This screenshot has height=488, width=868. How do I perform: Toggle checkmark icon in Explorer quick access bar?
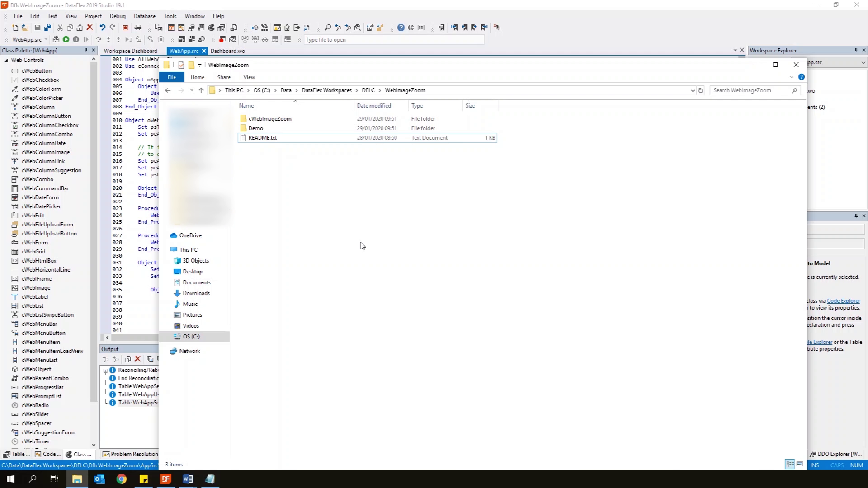click(181, 65)
